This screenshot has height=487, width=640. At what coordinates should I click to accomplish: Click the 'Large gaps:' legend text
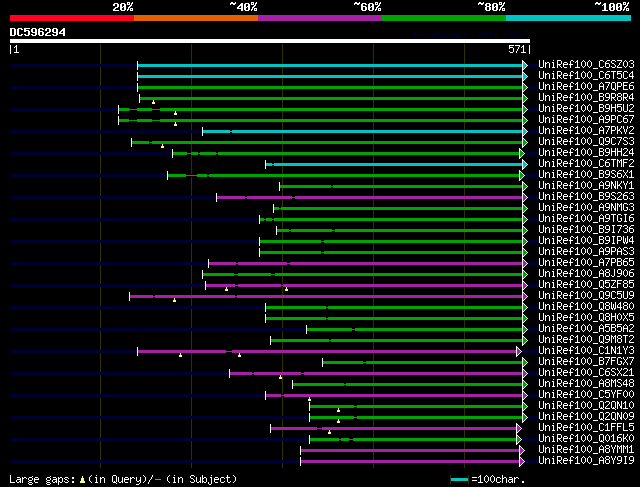(x=42, y=479)
